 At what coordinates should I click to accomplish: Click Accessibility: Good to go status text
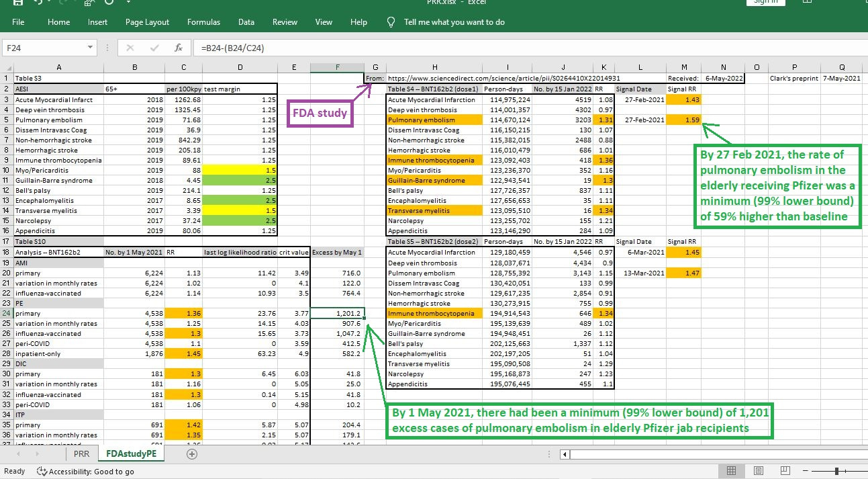[91, 472]
